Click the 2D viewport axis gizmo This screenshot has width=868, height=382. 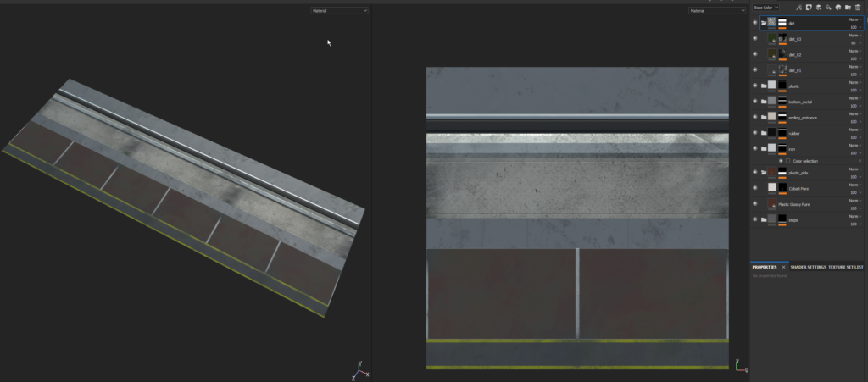point(741,365)
